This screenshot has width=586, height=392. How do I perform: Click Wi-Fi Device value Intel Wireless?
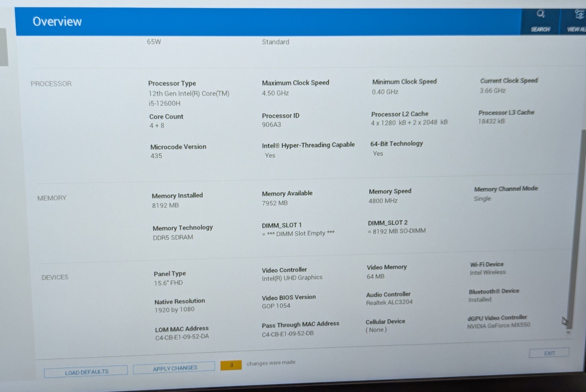click(487, 272)
